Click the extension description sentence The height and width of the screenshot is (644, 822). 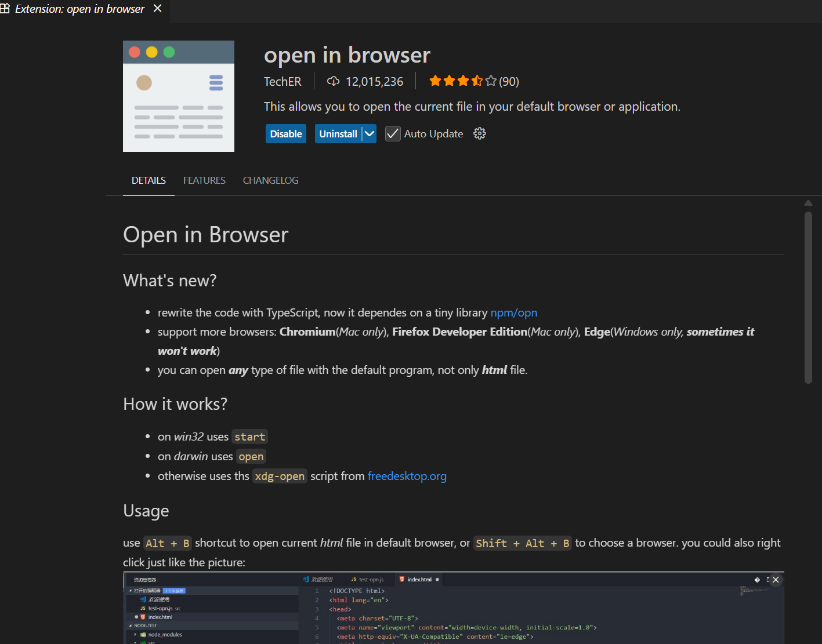472,107
